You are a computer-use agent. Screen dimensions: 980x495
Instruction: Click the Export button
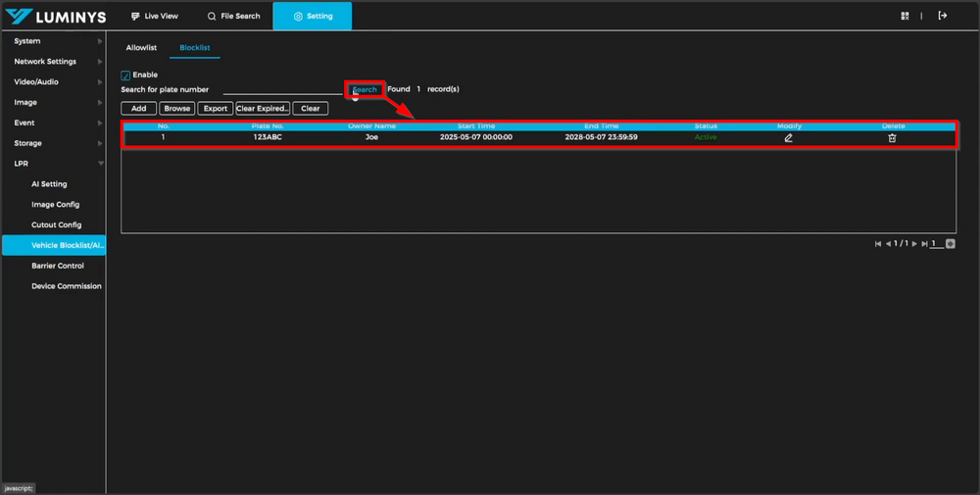pyautogui.click(x=215, y=109)
